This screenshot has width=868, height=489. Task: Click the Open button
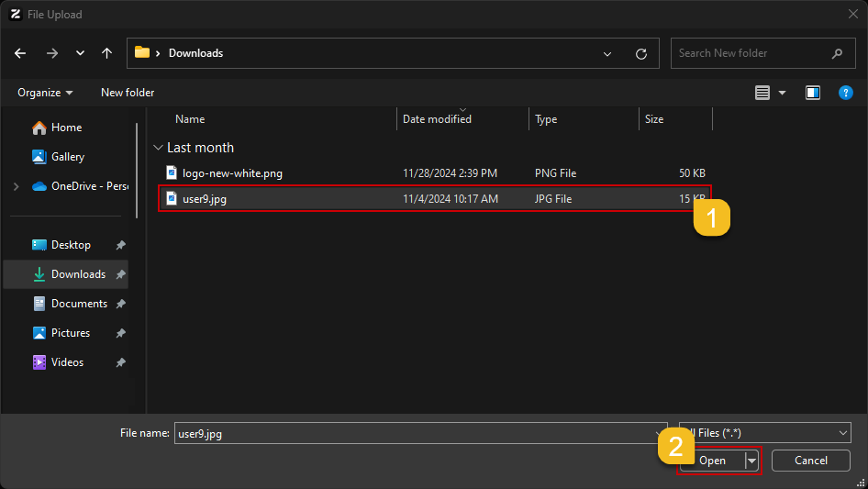tap(712, 461)
